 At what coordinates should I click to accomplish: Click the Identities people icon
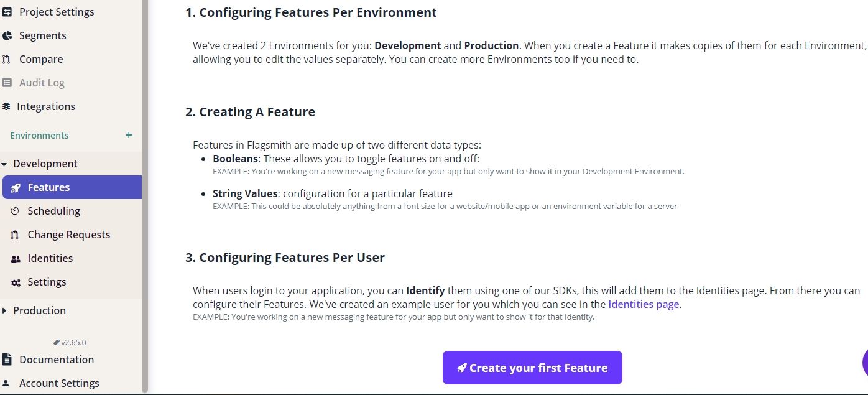16,258
